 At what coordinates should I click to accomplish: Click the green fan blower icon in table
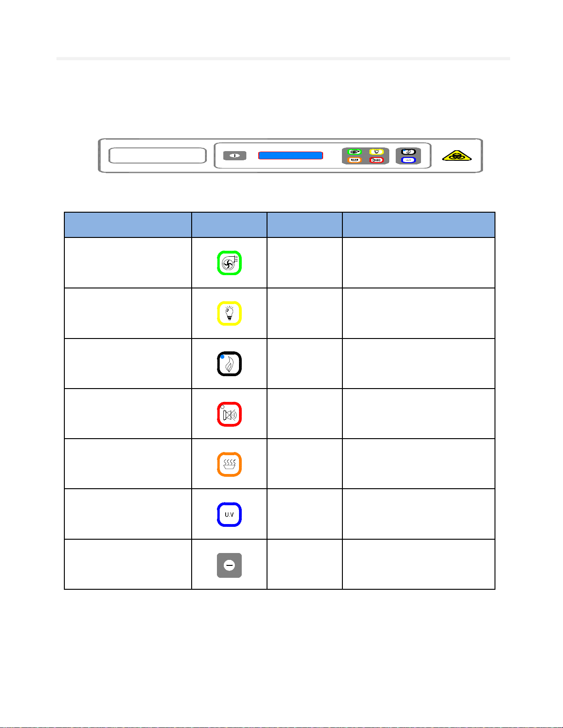[x=229, y=263]
